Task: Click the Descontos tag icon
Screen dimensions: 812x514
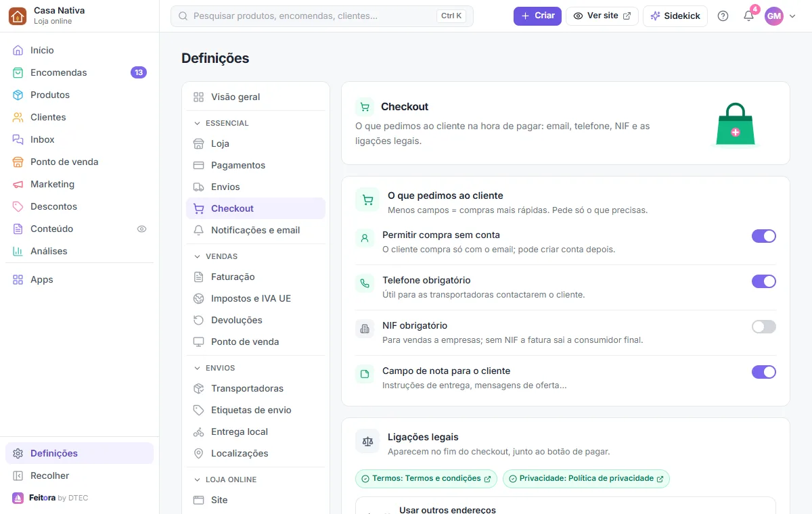Action: (x=18, y=206)
